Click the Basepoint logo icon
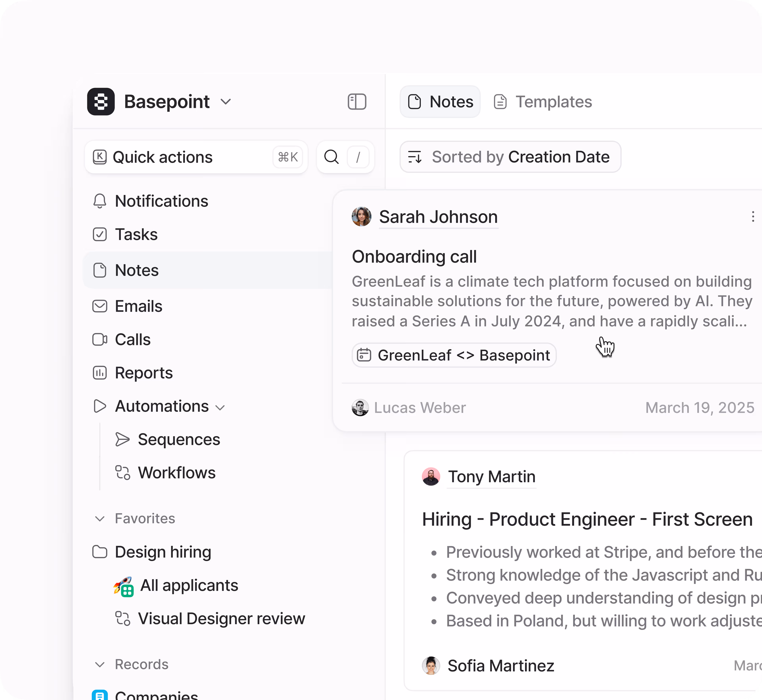This screenshot has width=762, height=700. (101, 102)
